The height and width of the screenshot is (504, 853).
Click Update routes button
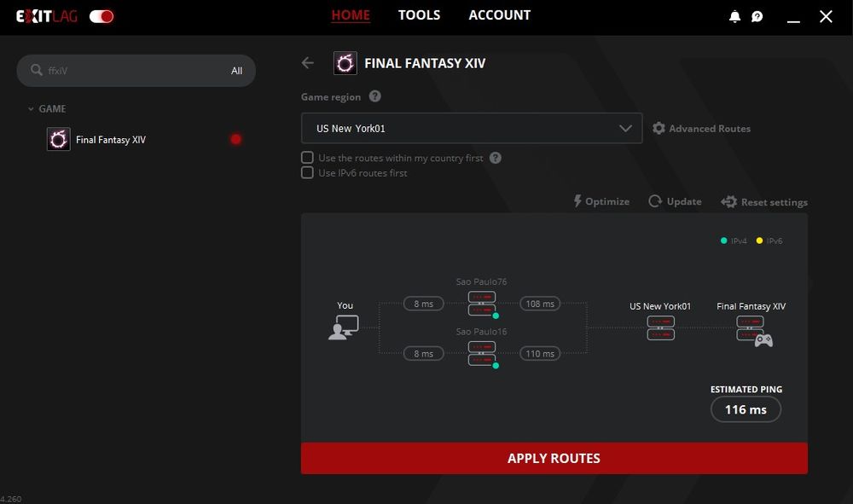pyautogui.click(x=675, y=201)
